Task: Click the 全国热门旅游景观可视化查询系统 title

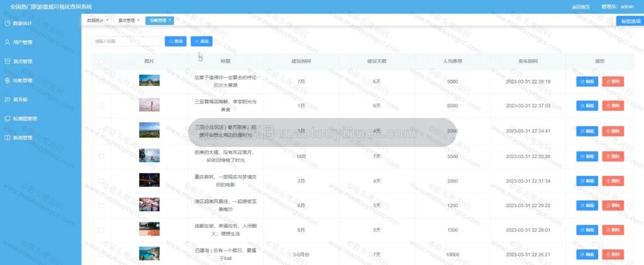Action: pyautogui.click(x=51, y=7)
